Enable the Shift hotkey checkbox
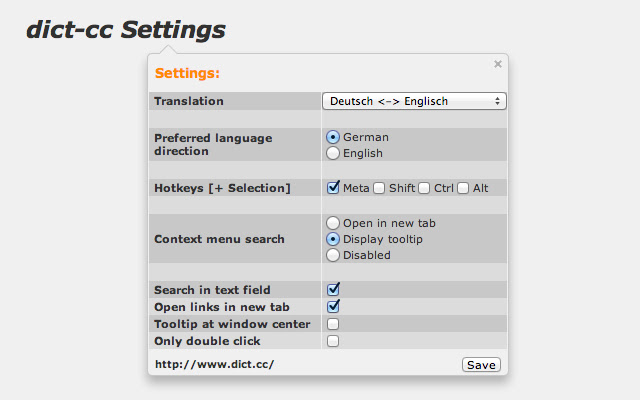This screenshot has height=400, width=640. click(x=379, y=188)
